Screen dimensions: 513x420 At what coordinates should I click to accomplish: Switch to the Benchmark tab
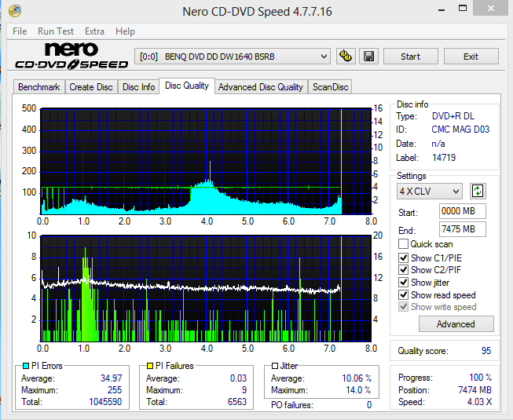pyautogui.click(x=39, y=87)
